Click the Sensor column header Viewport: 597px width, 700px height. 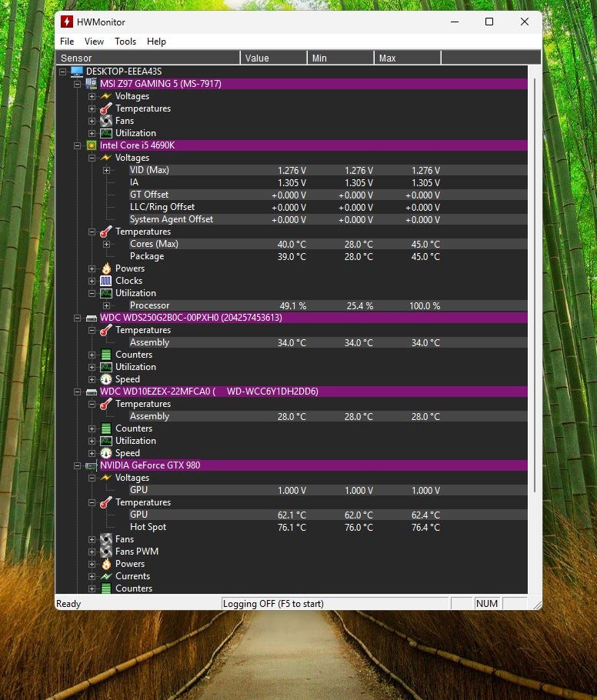tap(148, 58)
